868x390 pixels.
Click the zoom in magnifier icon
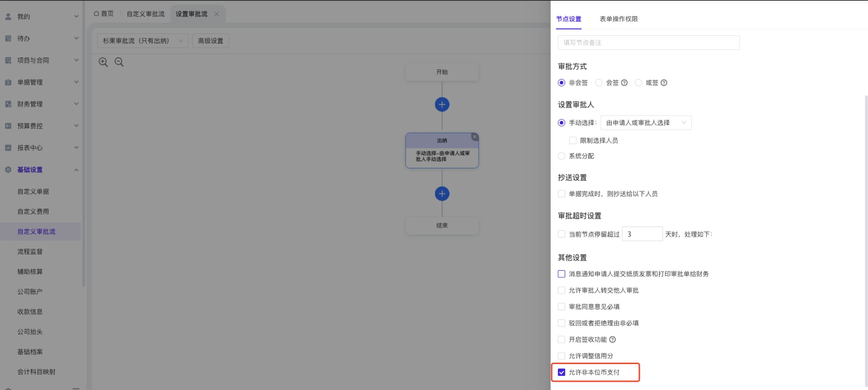point(103,62)
